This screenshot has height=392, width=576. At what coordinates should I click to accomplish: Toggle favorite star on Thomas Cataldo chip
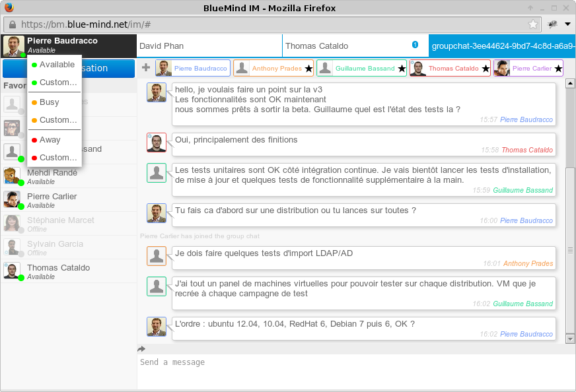click(x=486, y=68)
